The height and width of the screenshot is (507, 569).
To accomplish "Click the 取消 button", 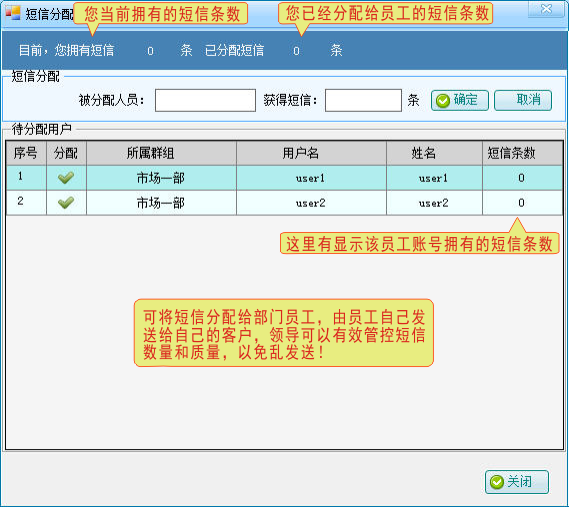I will click(523, 100).
